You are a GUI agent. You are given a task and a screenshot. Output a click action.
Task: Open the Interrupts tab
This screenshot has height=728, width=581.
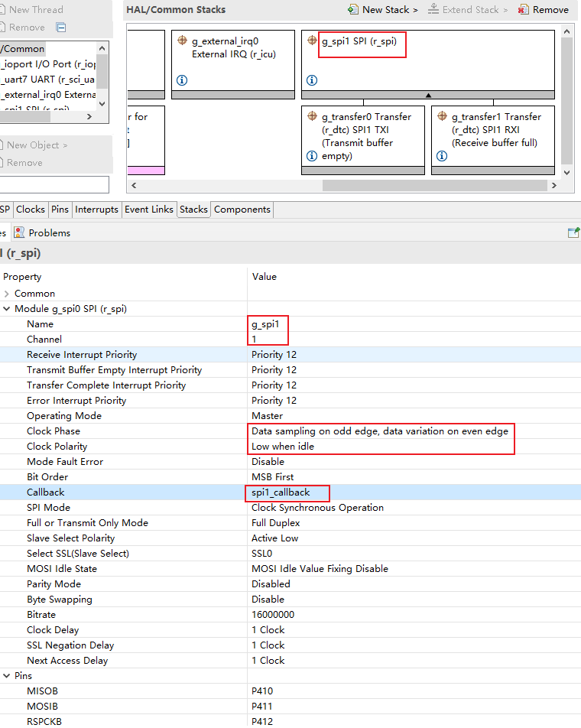(96, 210)
